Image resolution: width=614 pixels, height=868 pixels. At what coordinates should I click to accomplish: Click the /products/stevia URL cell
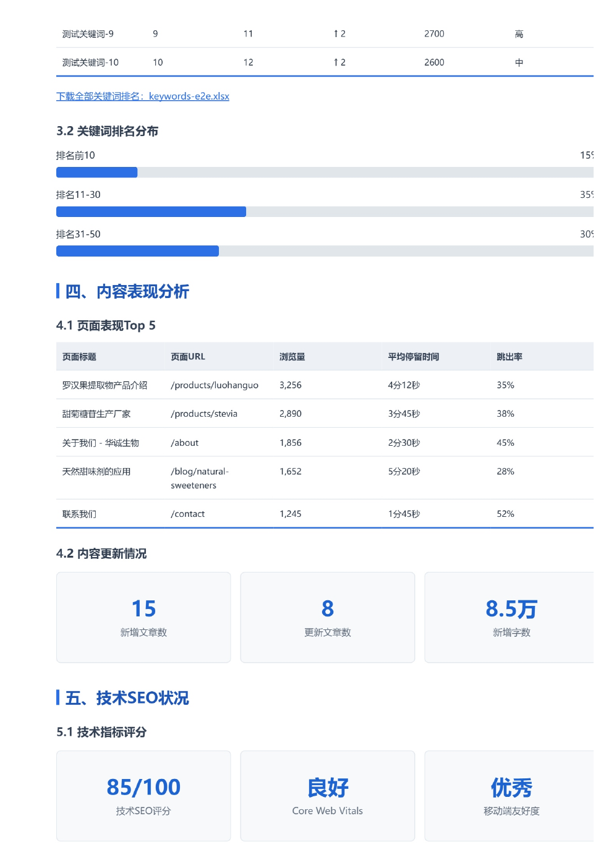coord(204,414)
